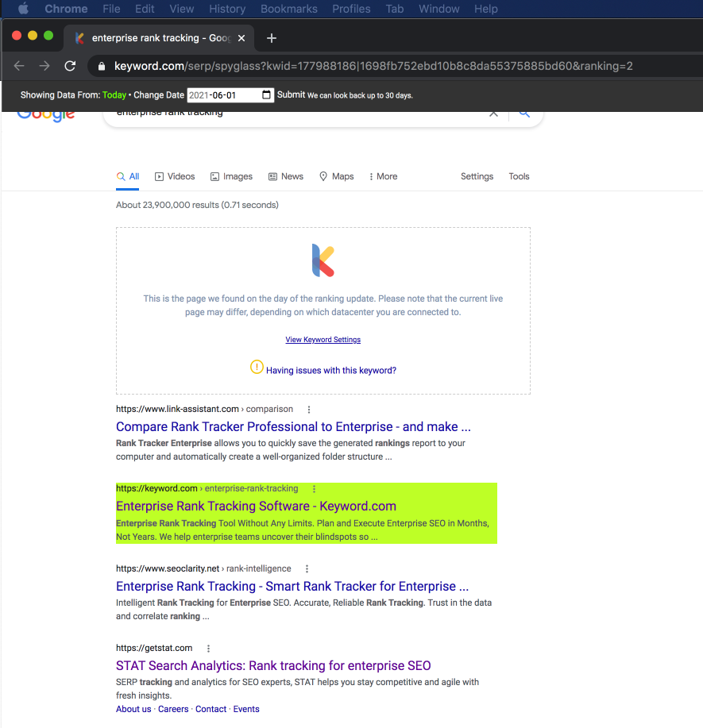The width and height of the screenshot is (703, 728).
Task: Open the Bookmarks menu
Action: (288, 9)
